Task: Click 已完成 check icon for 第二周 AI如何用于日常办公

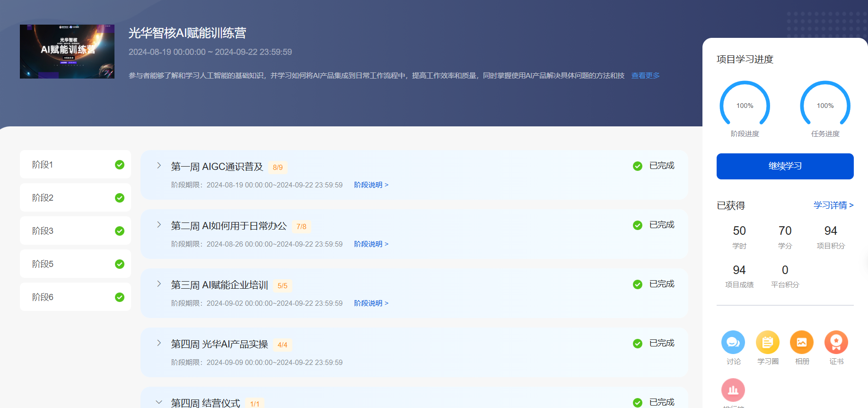Action: (638, 225)
